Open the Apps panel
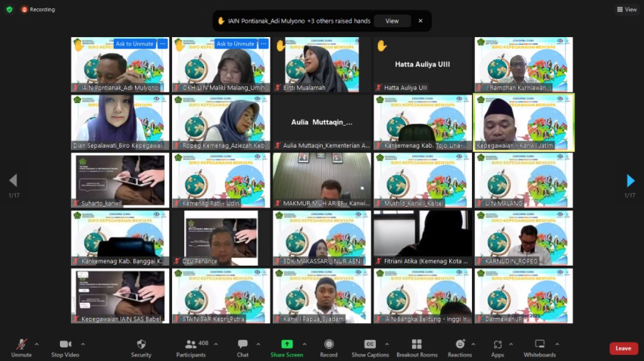Screen dimensions: 644x361 click(497, 347)
